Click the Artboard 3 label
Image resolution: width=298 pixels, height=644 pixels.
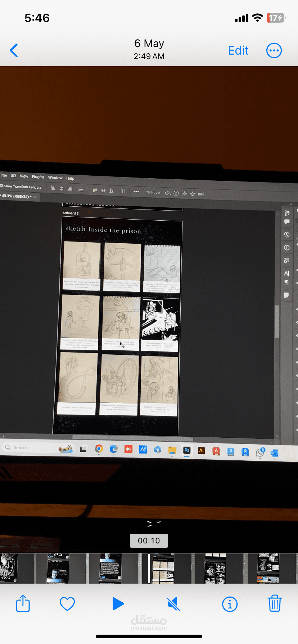71,213
